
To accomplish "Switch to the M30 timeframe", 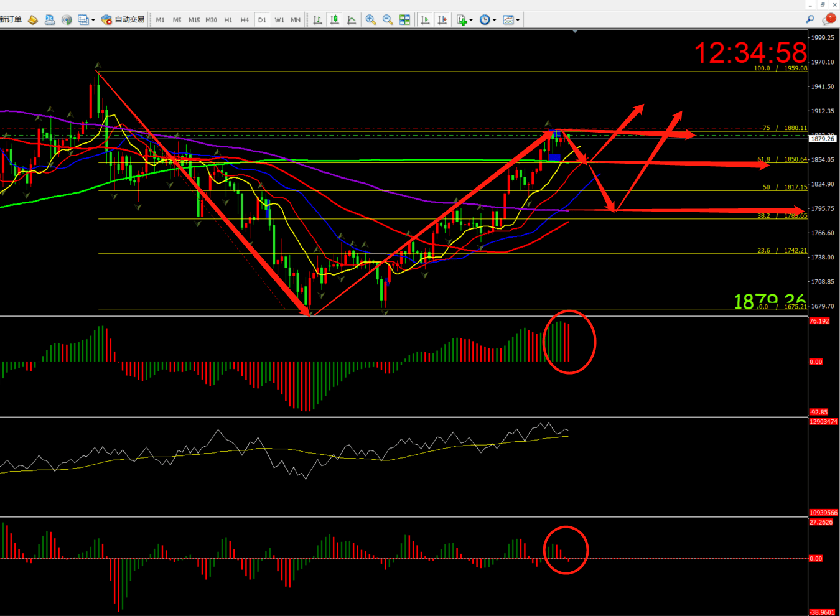I will pyautogui.click(x=212, y=20).
